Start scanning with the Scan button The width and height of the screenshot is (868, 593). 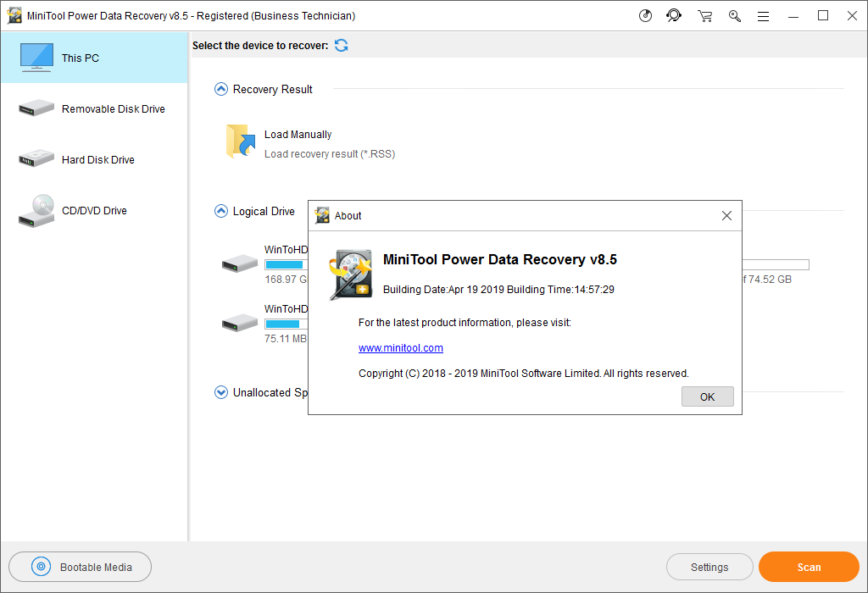tap(809, 567)
